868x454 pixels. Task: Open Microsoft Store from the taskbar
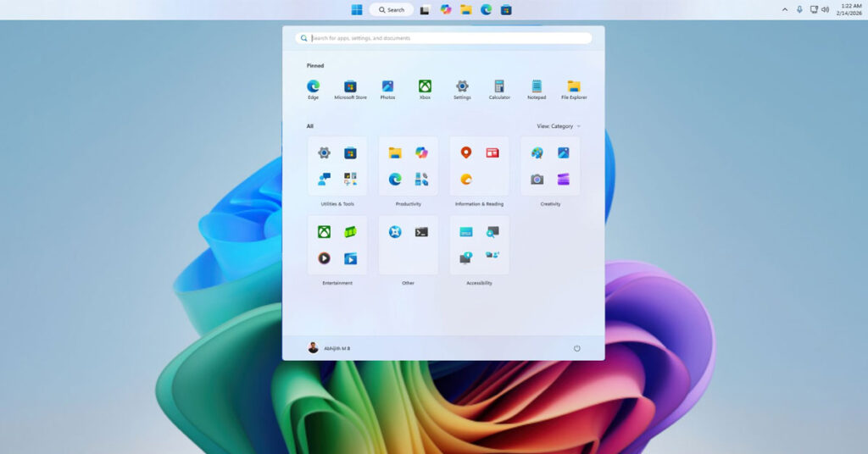click(506, 10)
